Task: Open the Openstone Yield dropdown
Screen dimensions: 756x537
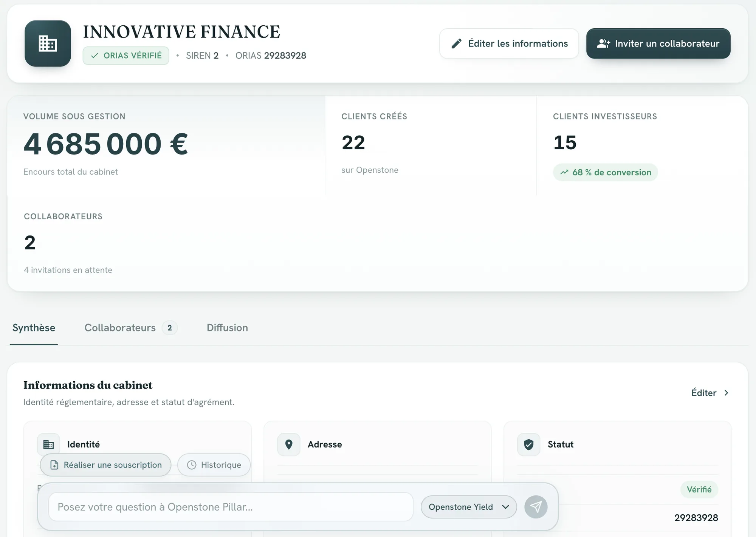Action: [469, 507]
